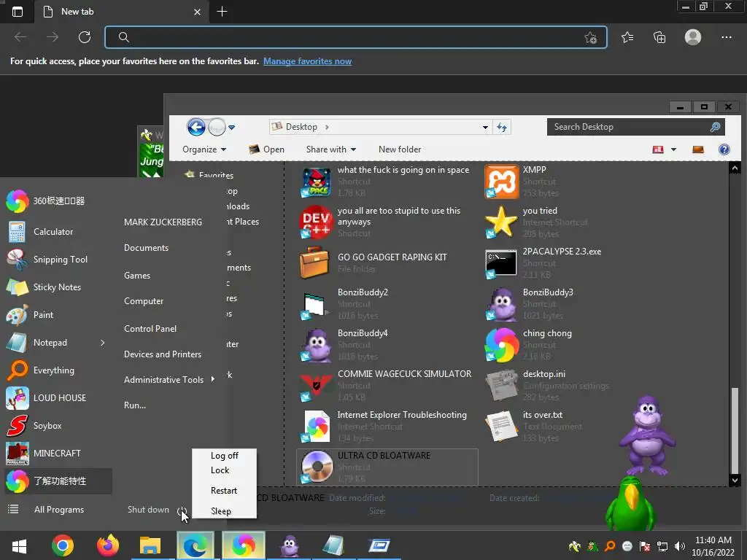Choose Sleep from shutdown menu
This screenshot has width=747, height=560.
(x=221, y=511)
